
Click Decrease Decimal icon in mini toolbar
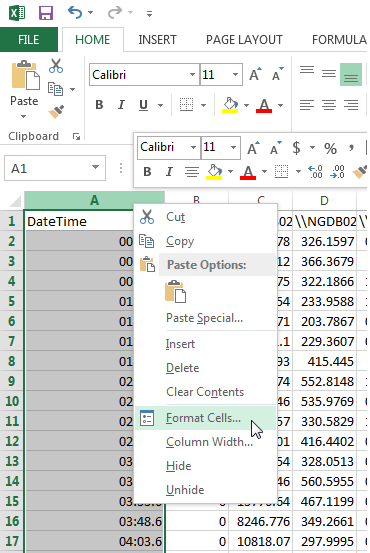pyautogui.click(x=338, y=172)
